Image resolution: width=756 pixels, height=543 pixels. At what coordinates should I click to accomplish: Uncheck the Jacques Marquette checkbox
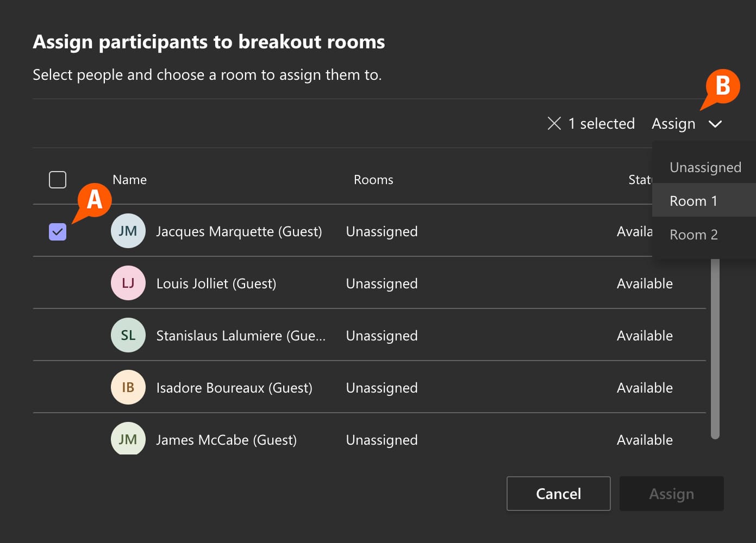point(58,232)
